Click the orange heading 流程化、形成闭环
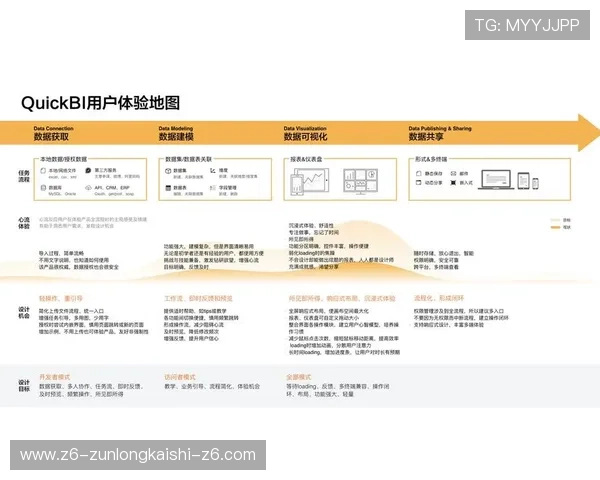Image resolution: width=600 pixels, height=480 pixels. pyautogui.click(x=439, y=298)
